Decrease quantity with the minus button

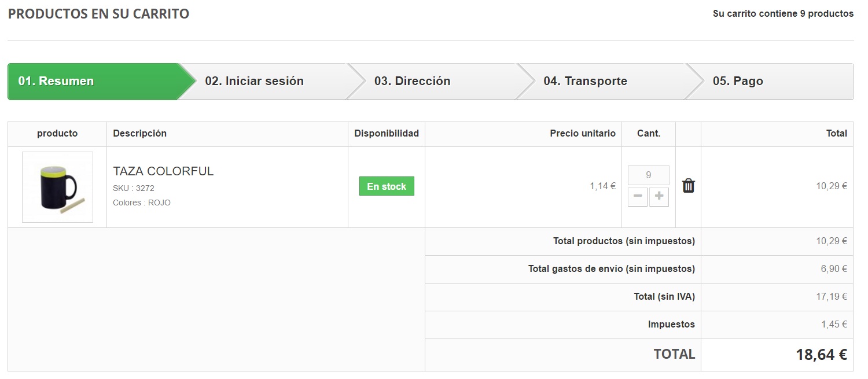coord(638,197)
